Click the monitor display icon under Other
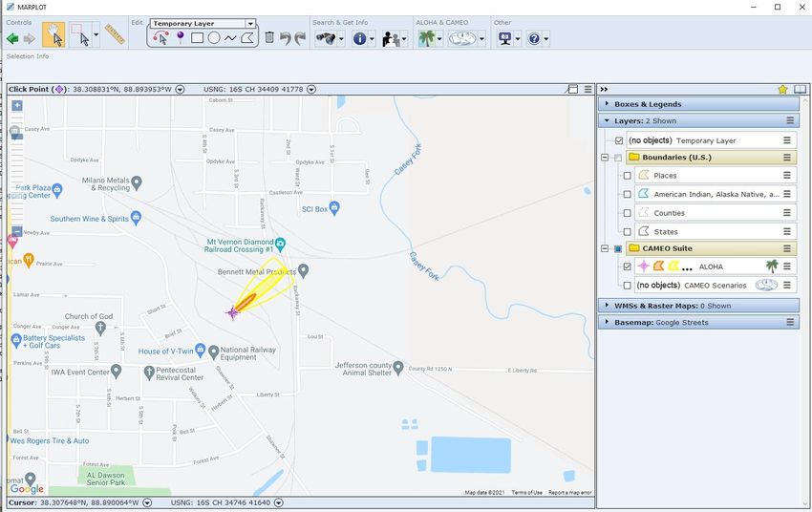The image size is (812, 512). 504,38
